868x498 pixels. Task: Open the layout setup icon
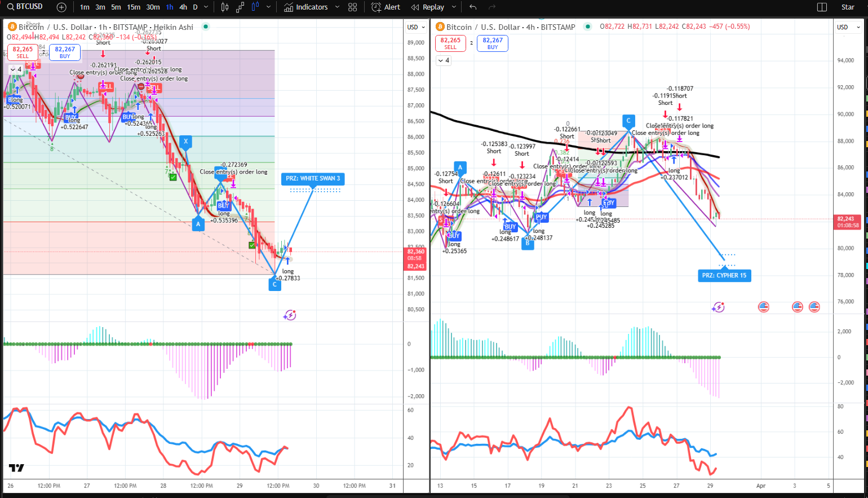tap(822, 7)
